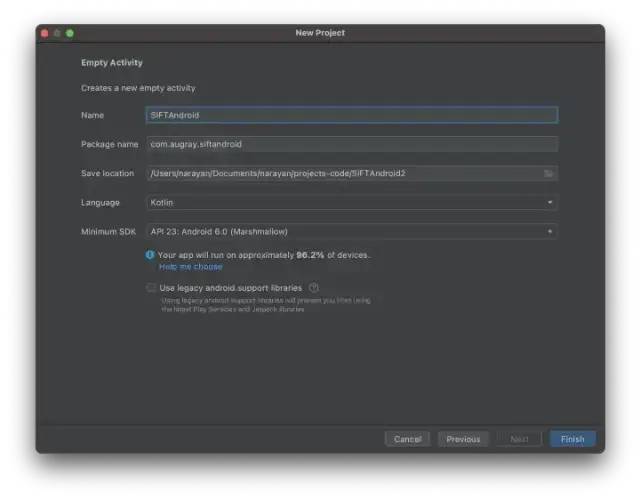The width and height of the screenshot is (640, 500).
Task: Enable Use legacy android.support libraries checkbox
Action: pyautogui.click(x=151, y=288)
